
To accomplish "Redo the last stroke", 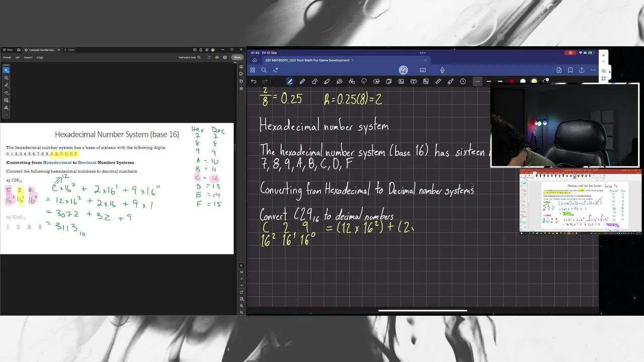I will [x=265, y=81].
